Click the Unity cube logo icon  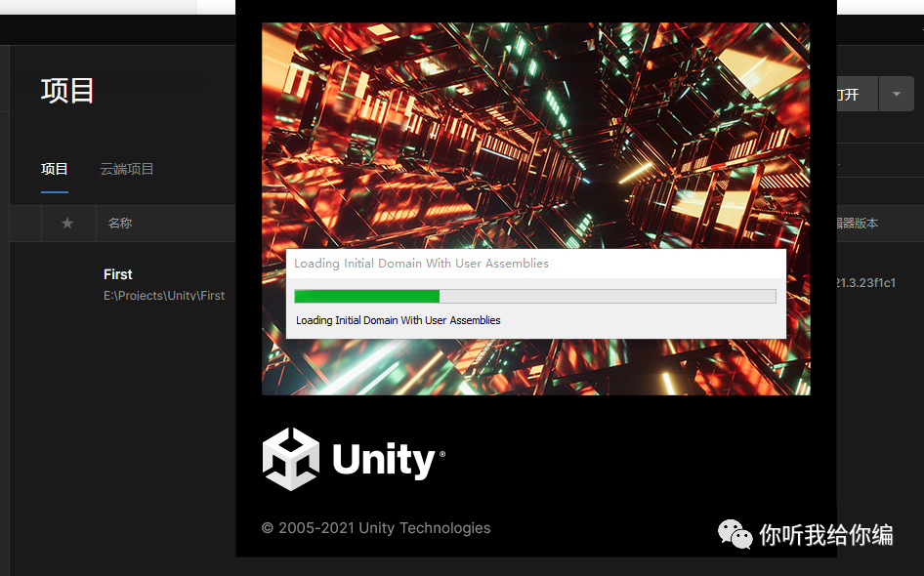click(x=290, y=459)
